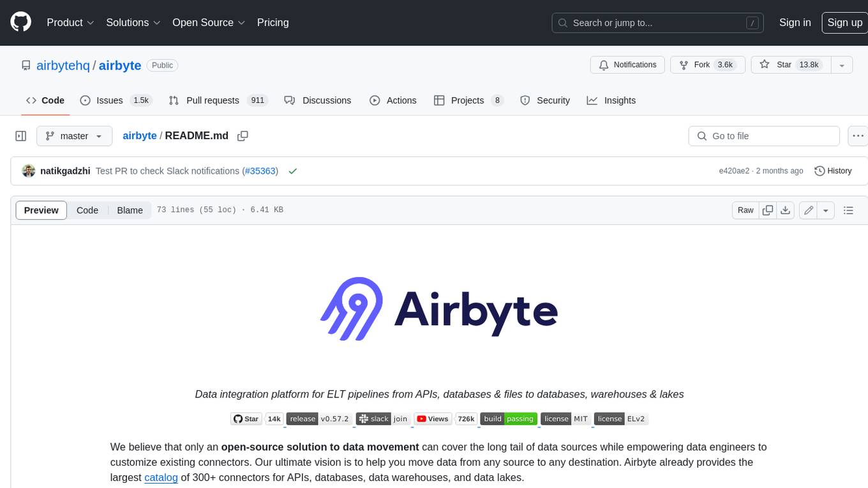
Task: Star the airbyte repository
Action: (x=791, y=65)
